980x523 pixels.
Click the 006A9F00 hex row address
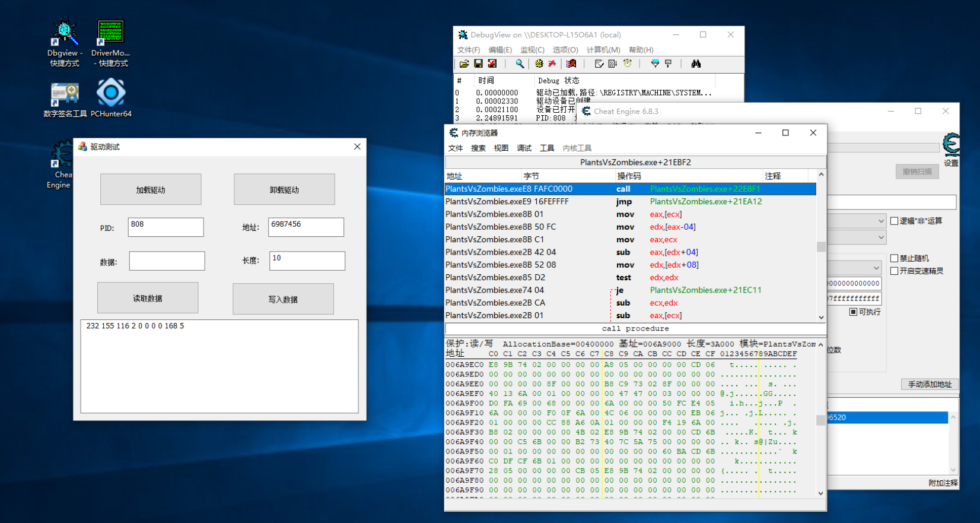tap(464, 403)
